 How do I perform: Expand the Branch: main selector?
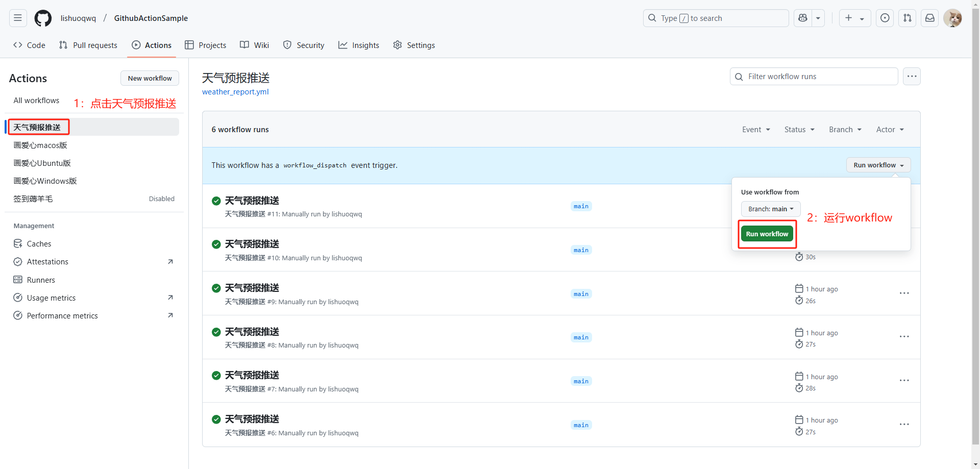click(x=770, y=209)
